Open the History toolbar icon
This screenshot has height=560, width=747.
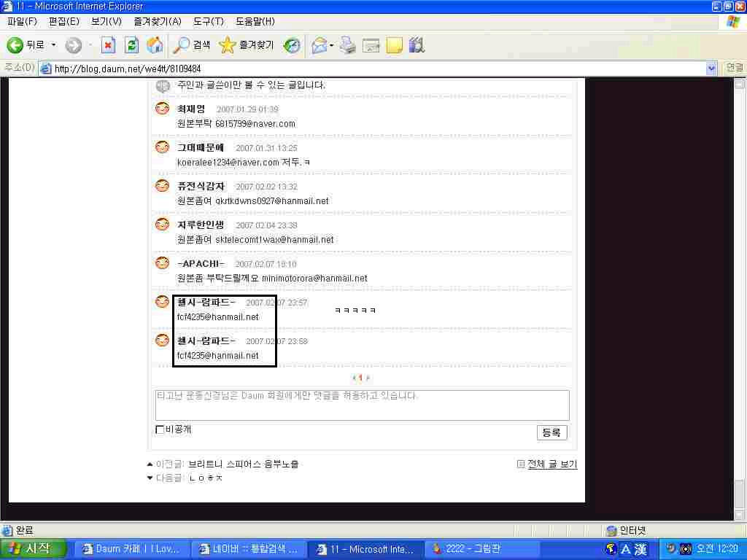[292, 45]
